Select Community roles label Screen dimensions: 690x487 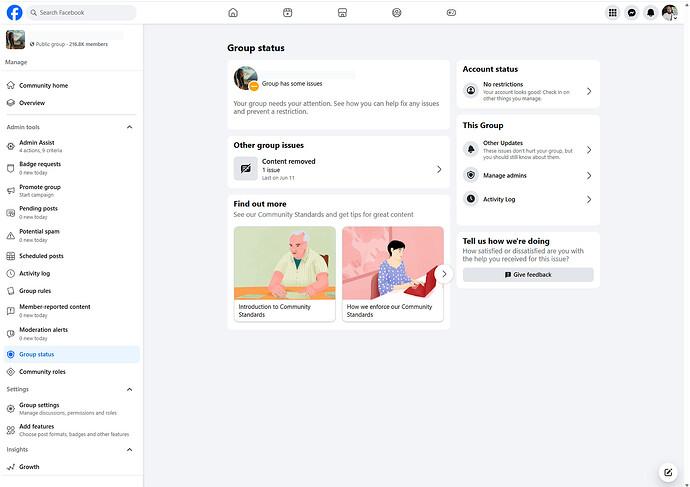pos(42,372)
